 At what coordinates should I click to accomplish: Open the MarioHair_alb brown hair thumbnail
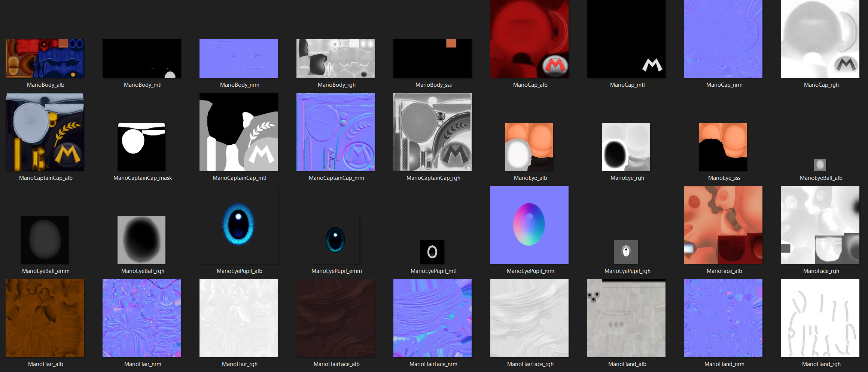click(x=45, y=318)
